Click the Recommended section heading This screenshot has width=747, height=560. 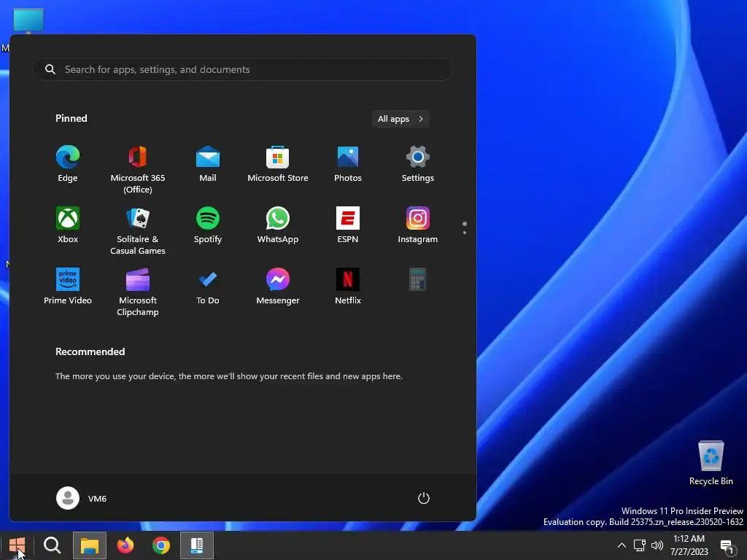tap(90, 351)
